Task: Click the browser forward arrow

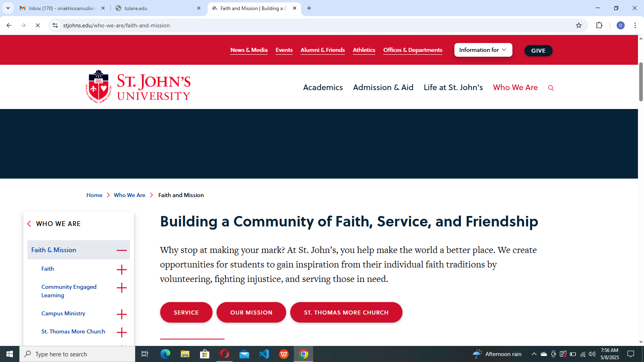Action: [23, 25]
